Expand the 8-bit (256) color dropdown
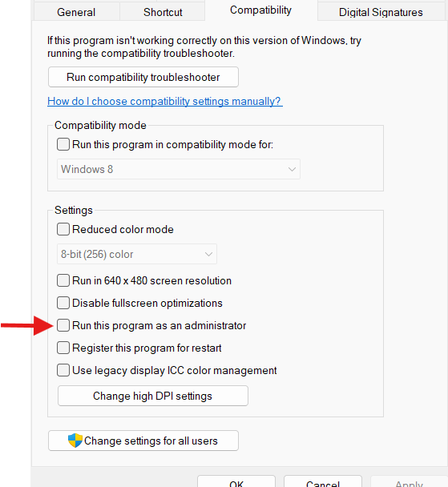448x487 pixels. point(137,254)
